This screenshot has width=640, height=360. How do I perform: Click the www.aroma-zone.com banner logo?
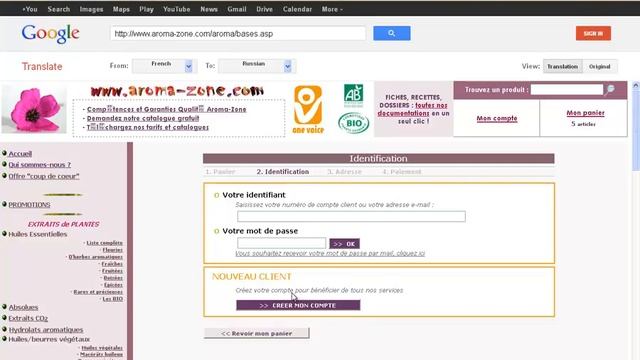[x=177, y=91]
